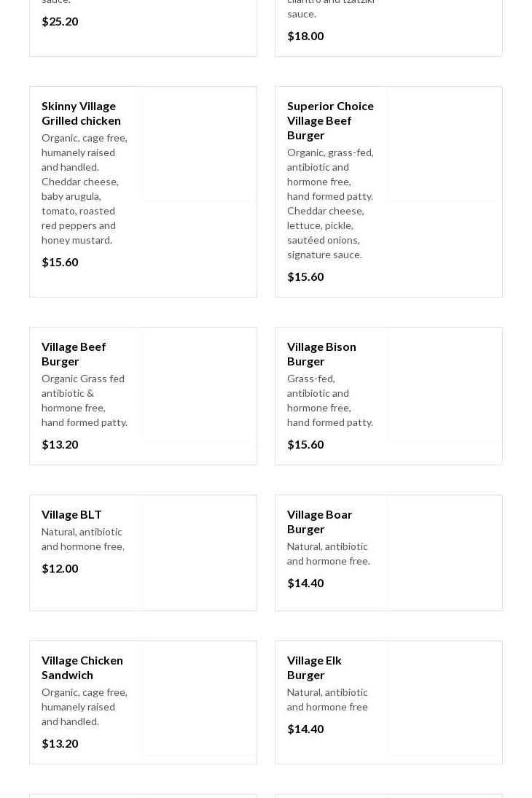The width and height of the screenshot is (532, 798).
Task: Click the Superior Choice Beef Burger image placeholder
Action: point(445,144)
